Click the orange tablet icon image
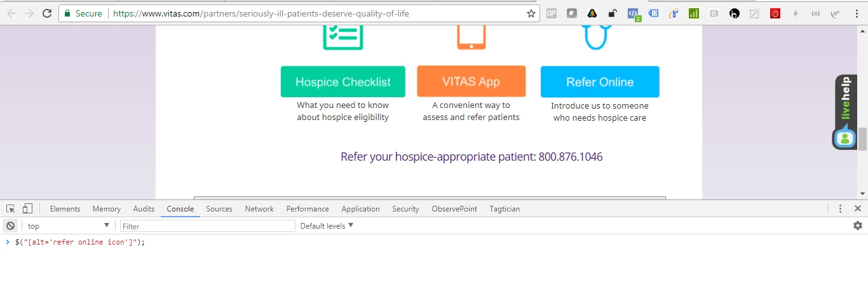Image resolution: width=868 pixels, height=282 pixels. coord(471,37)
